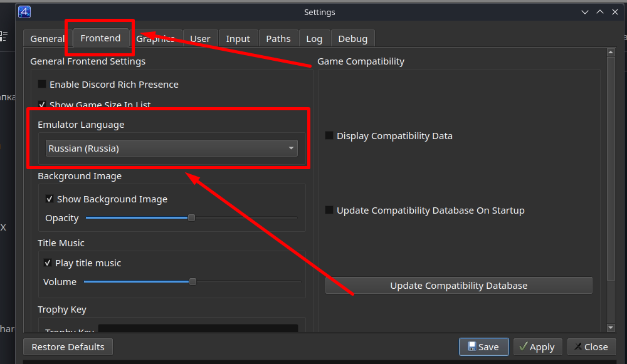Check Update Compatibility Database On Startup
Viewport: 627px width, 364px height.
click(x=329, y=211)
